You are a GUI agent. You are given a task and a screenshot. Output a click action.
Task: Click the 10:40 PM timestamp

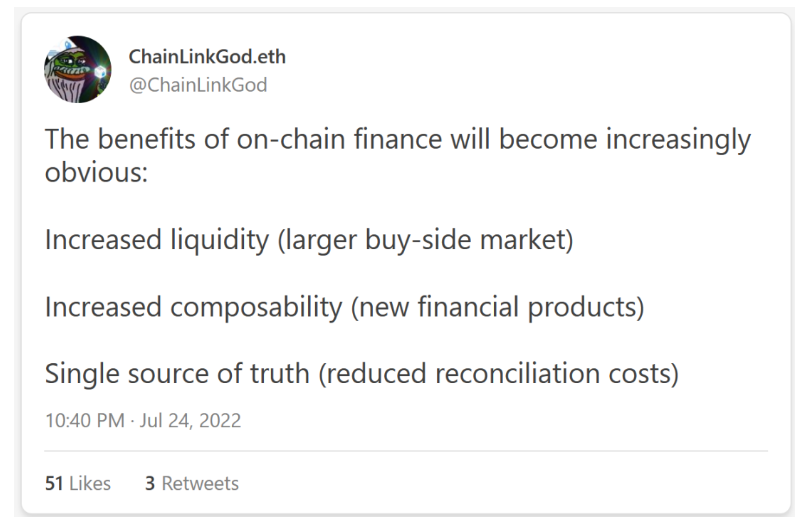[x=85, y=421]
